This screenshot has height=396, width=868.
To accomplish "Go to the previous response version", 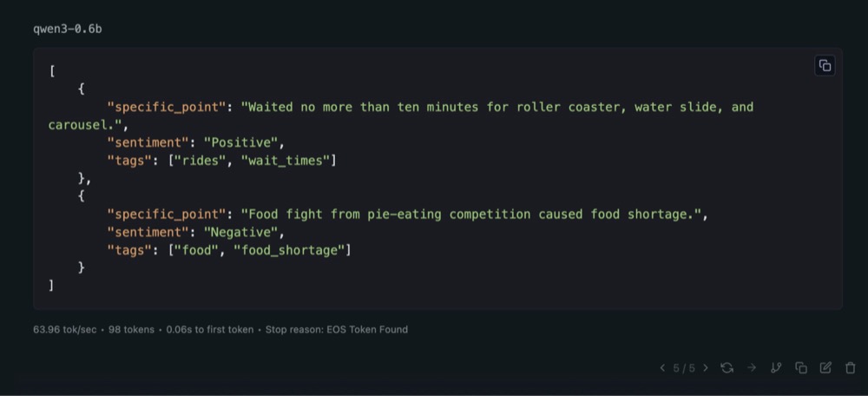I will (663, 368).
